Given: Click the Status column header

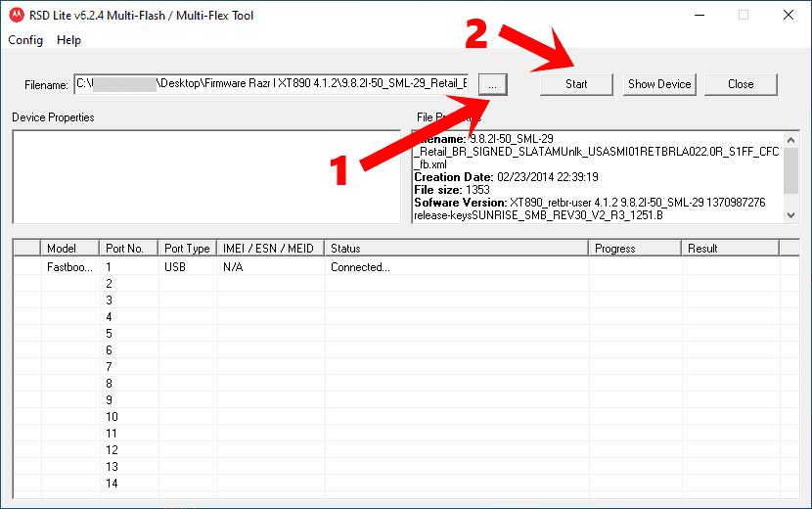Looking at the screenshot, I should (x=457, y=249).
